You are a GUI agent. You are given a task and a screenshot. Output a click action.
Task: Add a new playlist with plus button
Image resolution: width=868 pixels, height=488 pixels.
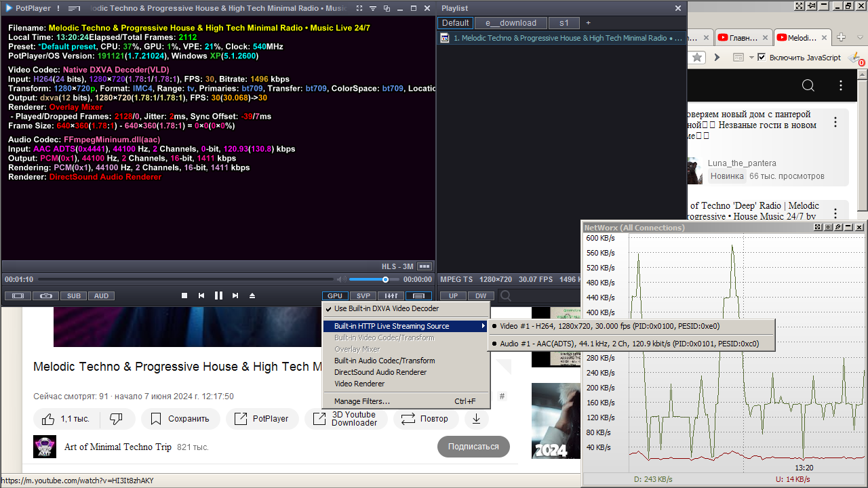pos(588,23)
